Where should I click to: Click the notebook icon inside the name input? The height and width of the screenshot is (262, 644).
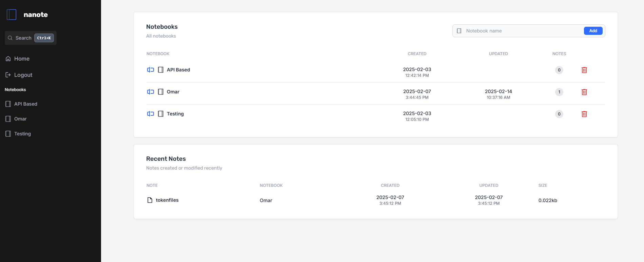click(x=459, y=30)
